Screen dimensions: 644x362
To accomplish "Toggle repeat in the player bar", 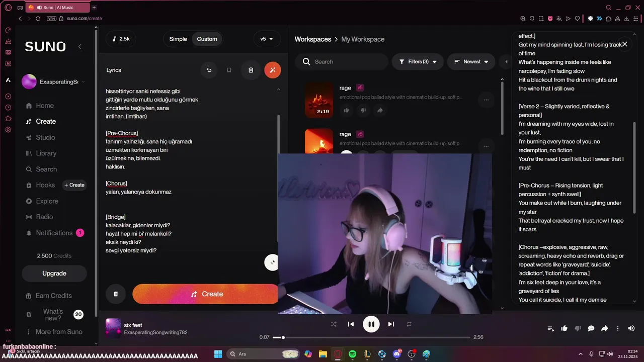I will (409, 324).
